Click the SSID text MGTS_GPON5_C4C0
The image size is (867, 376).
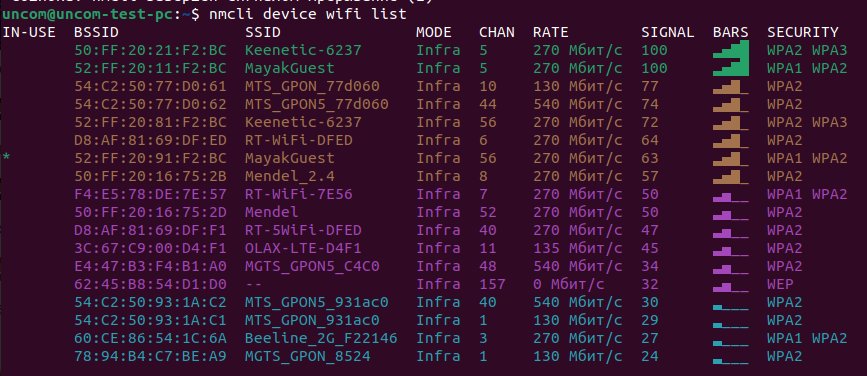(x=312, y=267)
